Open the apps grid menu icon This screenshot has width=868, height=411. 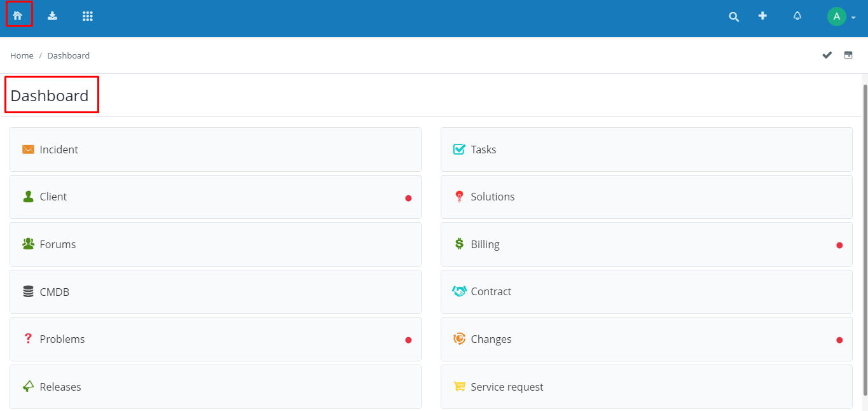pos(88,16)
